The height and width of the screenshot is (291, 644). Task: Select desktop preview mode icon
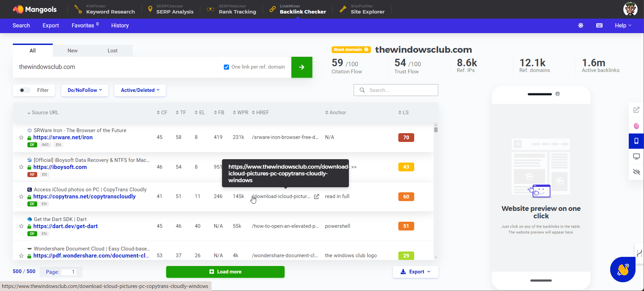pyautogui.click(x=636, y=156)
